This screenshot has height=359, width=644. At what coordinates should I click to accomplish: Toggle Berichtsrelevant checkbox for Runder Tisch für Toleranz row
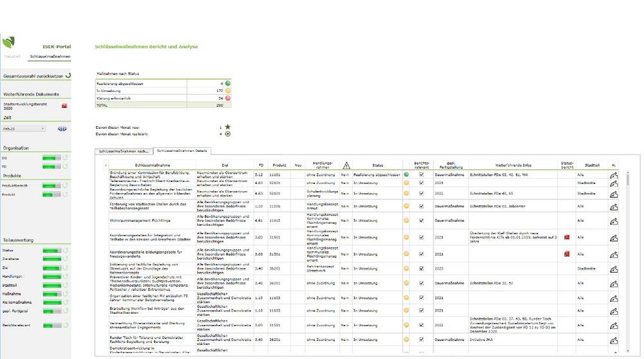coord(421,339)
